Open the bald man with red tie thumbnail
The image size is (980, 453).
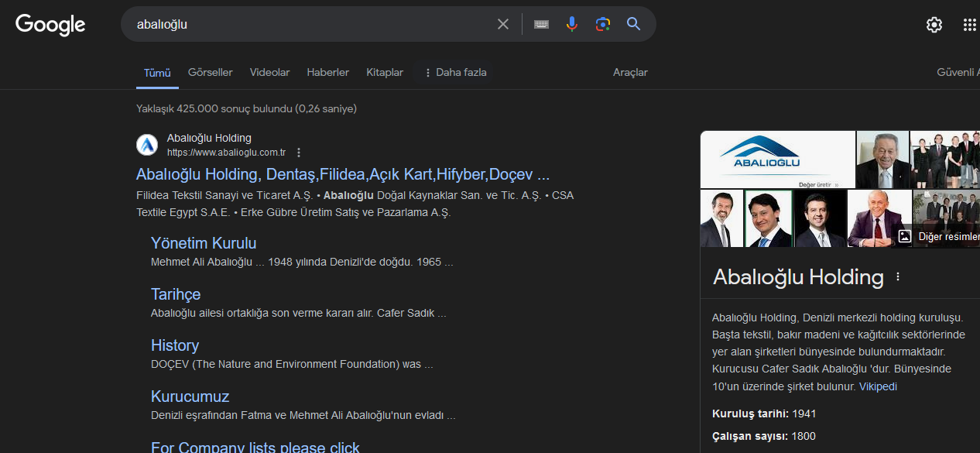(x=879, y=218)
